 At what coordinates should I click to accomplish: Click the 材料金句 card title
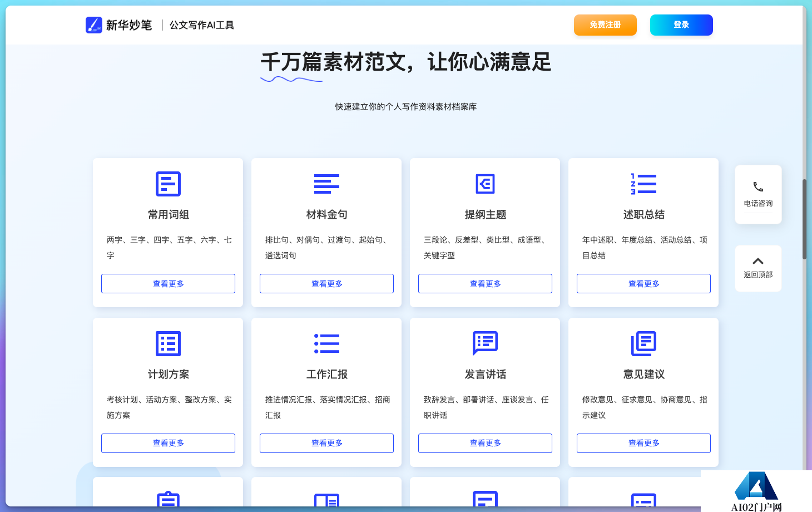point(326,215)
